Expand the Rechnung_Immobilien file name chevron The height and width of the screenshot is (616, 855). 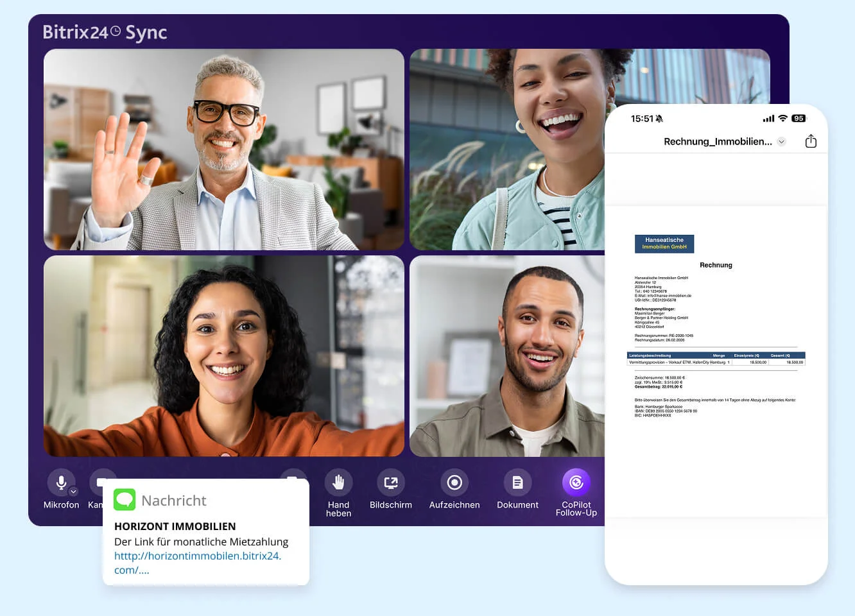[x=781, y=142]
